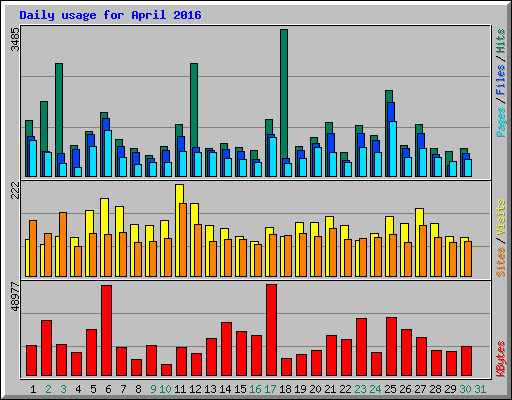Click the Visits legend label
Viewport: 512px width, 400px height.
(x=501, y=218)
